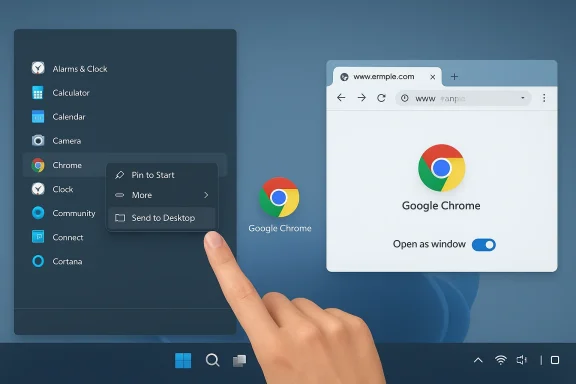Open Task View on taskbar

[240, 360]
